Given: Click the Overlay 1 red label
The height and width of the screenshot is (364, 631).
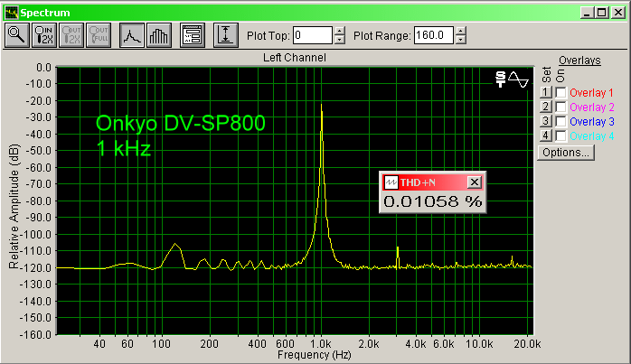Looking at the screenshot, I should click(x=591, y=93).
